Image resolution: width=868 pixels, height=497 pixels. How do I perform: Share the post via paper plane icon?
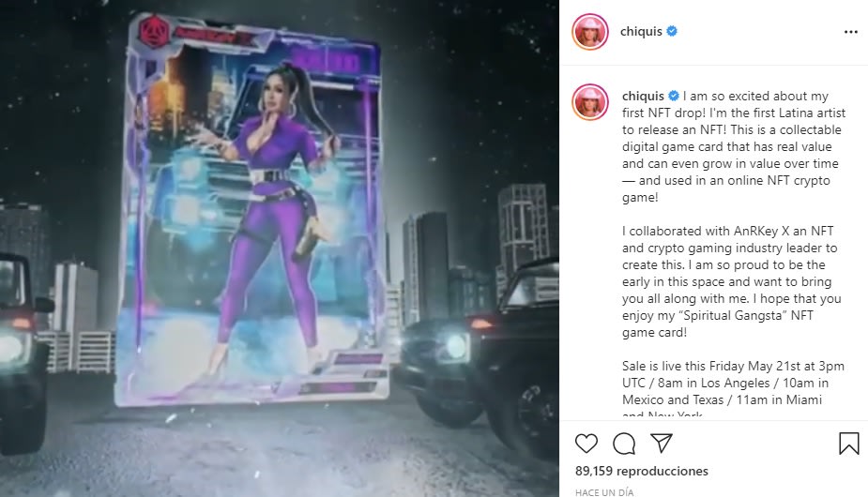(x=662, y=443)
